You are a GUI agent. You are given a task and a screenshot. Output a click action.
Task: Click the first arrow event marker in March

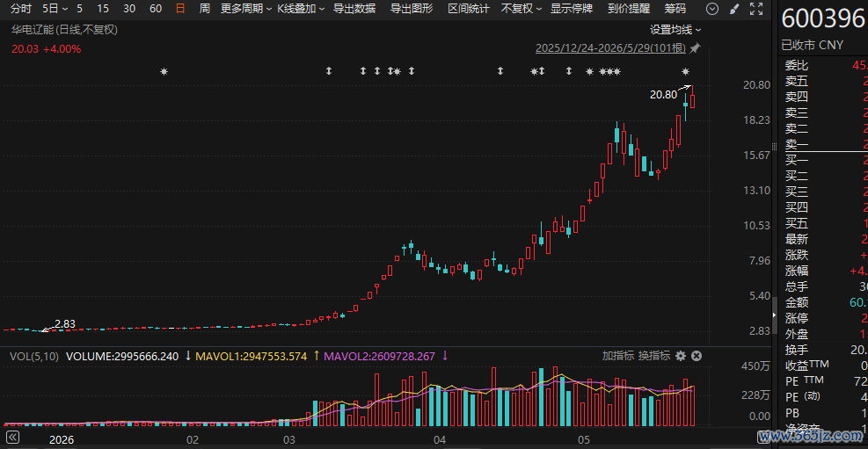[329, 71]
